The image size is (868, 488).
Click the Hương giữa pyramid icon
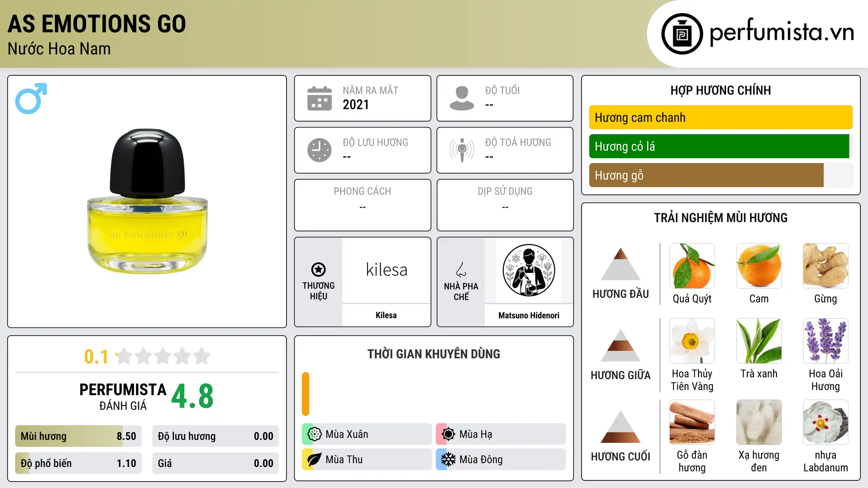[x=620, y=345]
